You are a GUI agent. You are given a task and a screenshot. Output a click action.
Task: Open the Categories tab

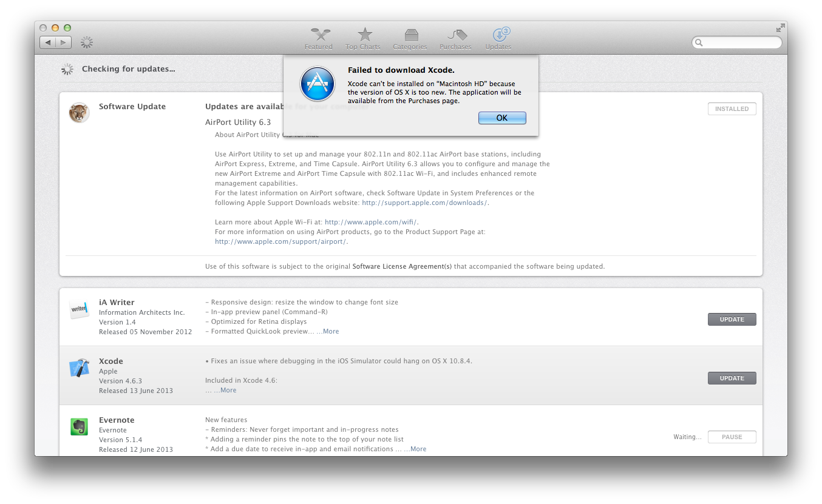point(410,38)
